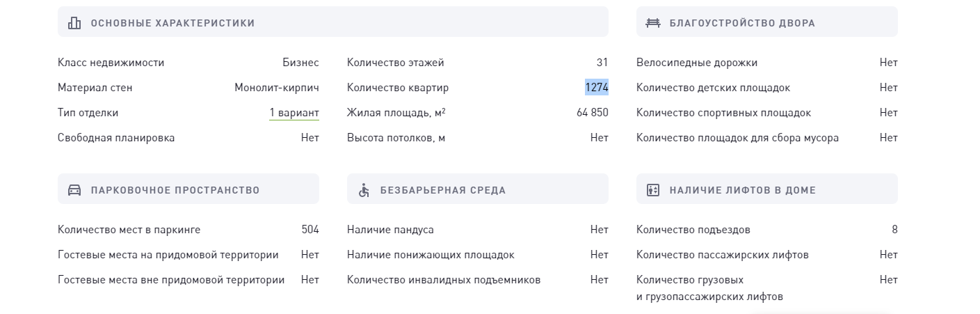Click the Количество квартир label

click(398, 88)
